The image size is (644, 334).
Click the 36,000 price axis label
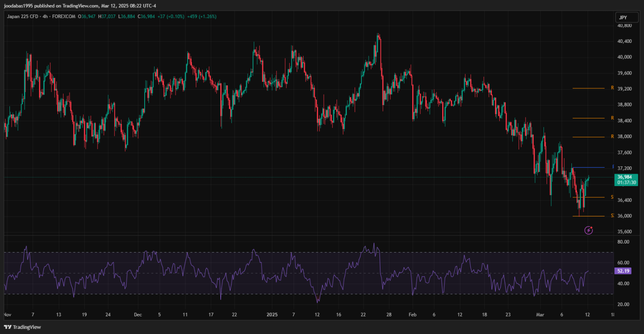(624, 216)
